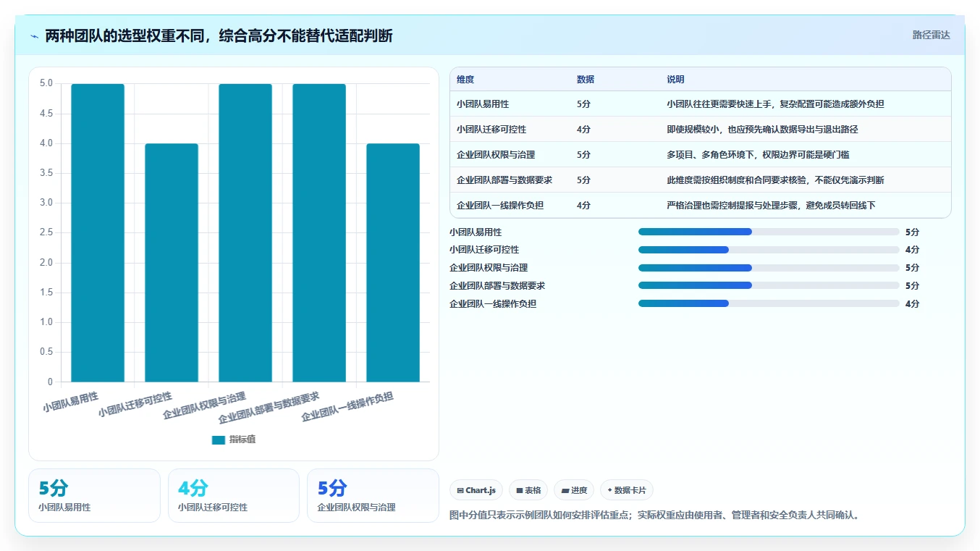Click the 企业团队一线操作负担 x-axis label
Screen dimensions: 980x551
tap(347, 407)
